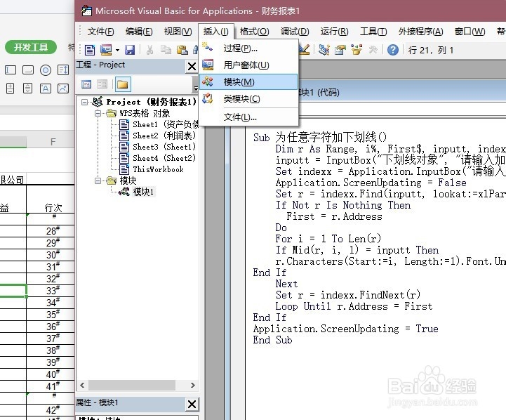This screenshot has width=506, height=420.
Task: Click the Copy toolbar icon
Action: tap(166, 50)
